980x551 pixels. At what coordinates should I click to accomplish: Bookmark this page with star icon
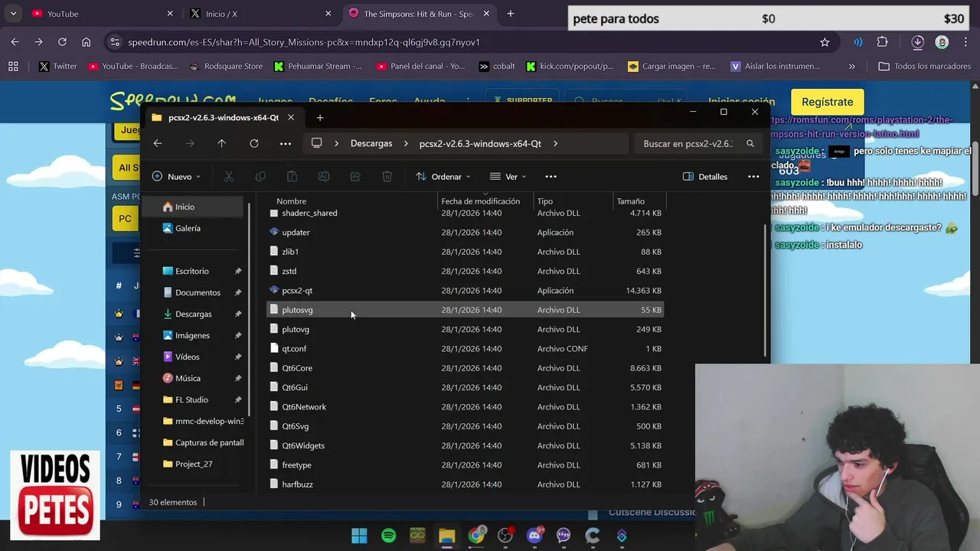tap(825, 42)
